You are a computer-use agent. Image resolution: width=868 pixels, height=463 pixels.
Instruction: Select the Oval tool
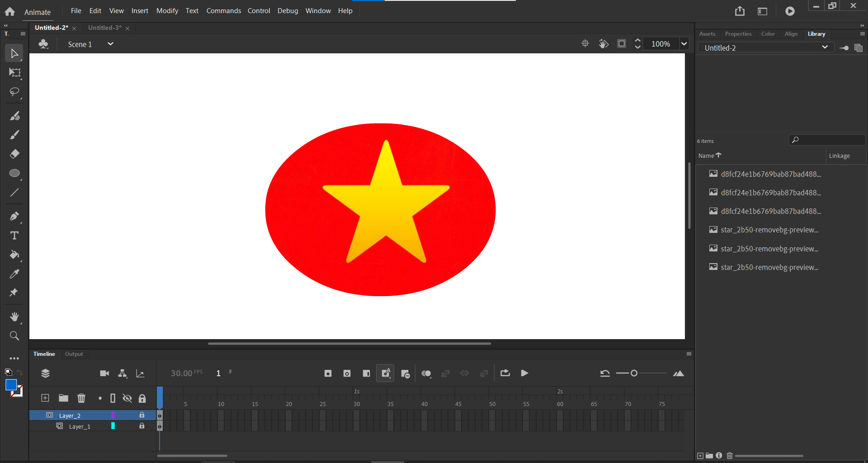tap(14, 174)
